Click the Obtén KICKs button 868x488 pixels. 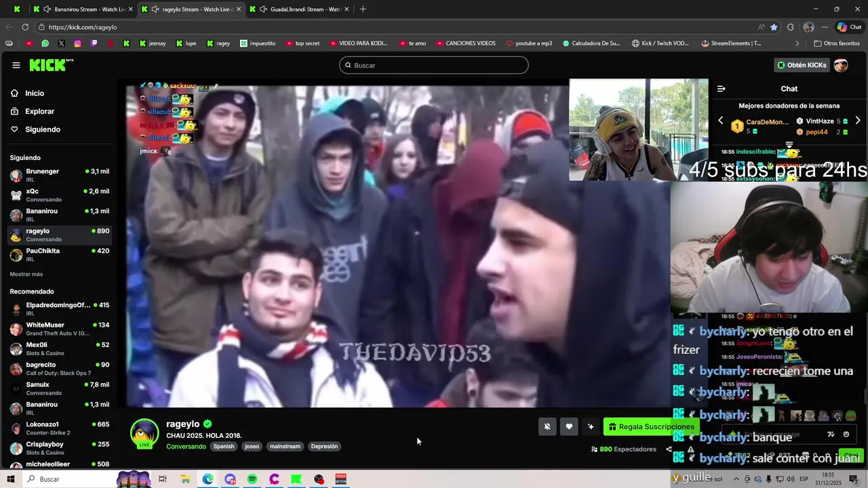click(x=802, y=65)
